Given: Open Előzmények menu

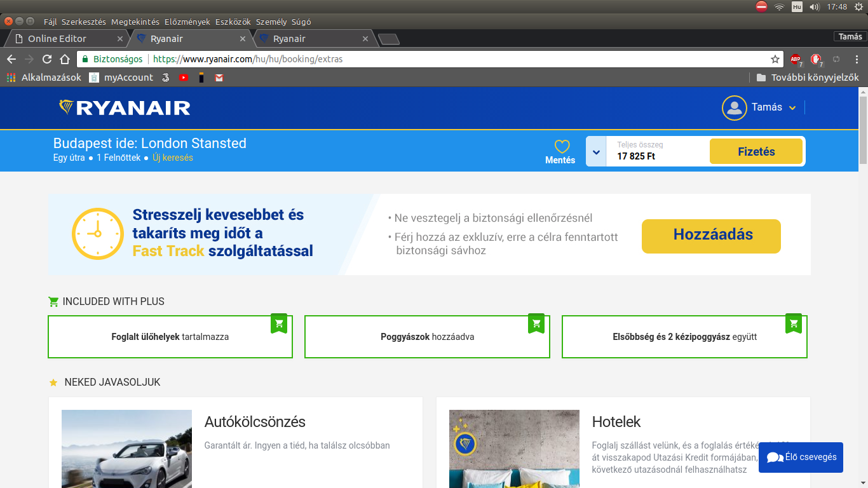Looking at the screenshot, I should click(187, 22).
